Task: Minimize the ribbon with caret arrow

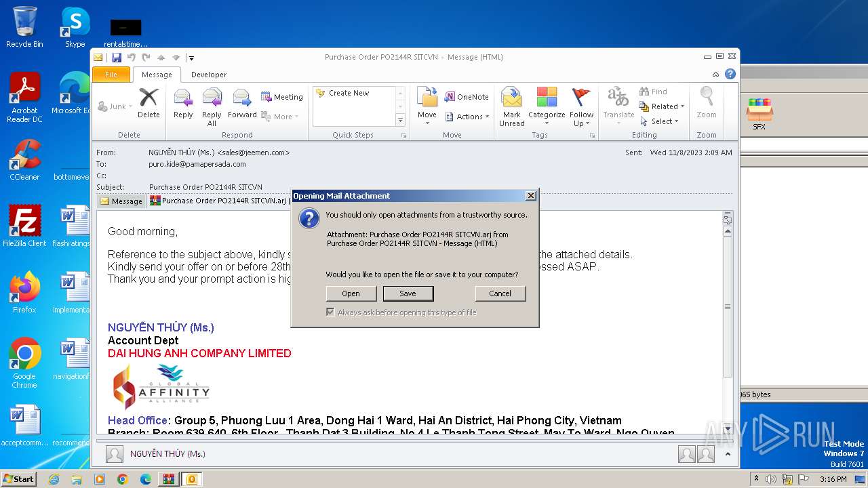Action: [715, 75]
